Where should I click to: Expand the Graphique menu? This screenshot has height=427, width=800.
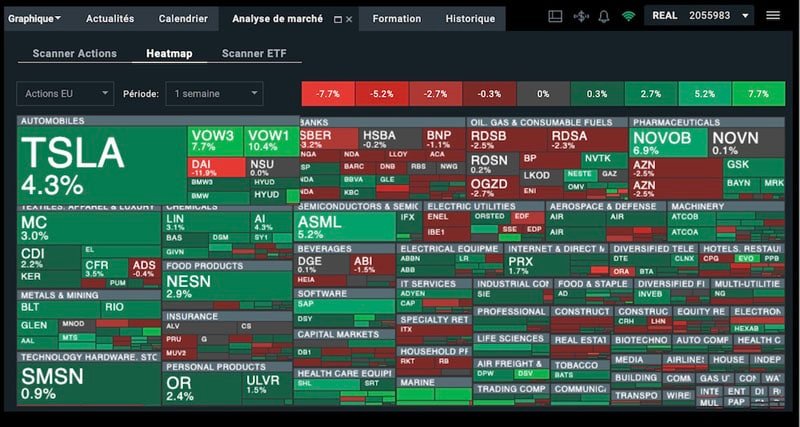[x=35, y=19]
